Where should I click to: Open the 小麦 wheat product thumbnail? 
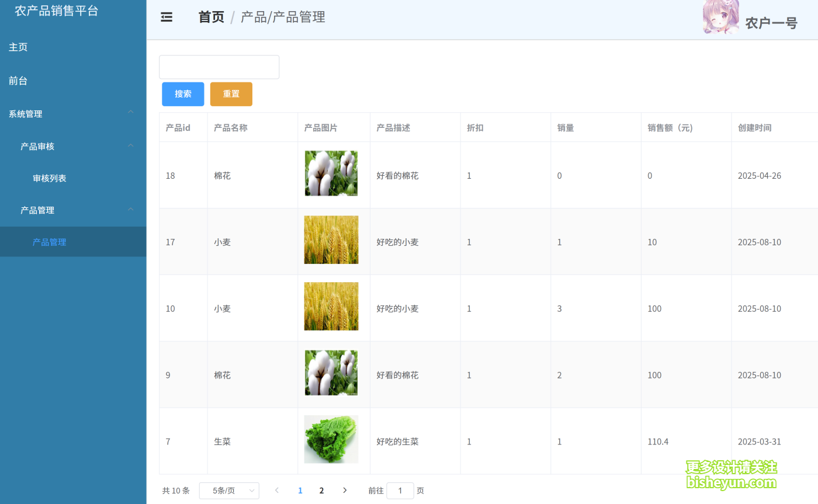click(331, 239)
